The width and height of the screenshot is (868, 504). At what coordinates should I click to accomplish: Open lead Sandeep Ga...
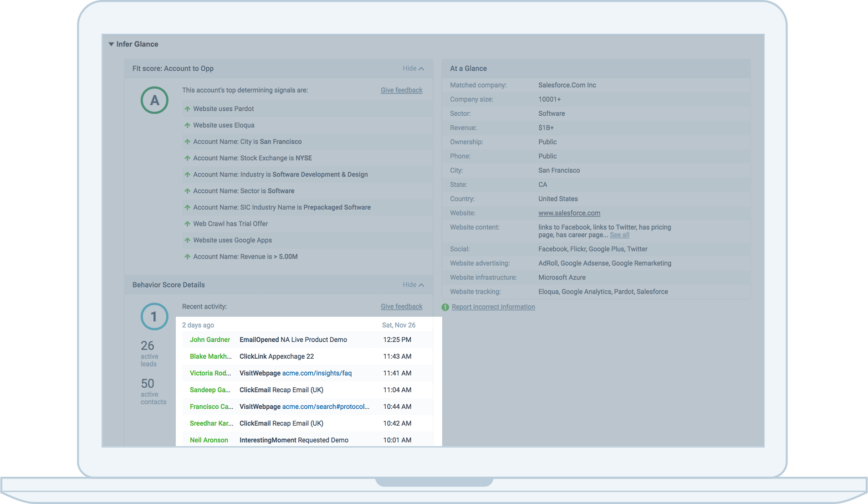[x=210, y=390]
